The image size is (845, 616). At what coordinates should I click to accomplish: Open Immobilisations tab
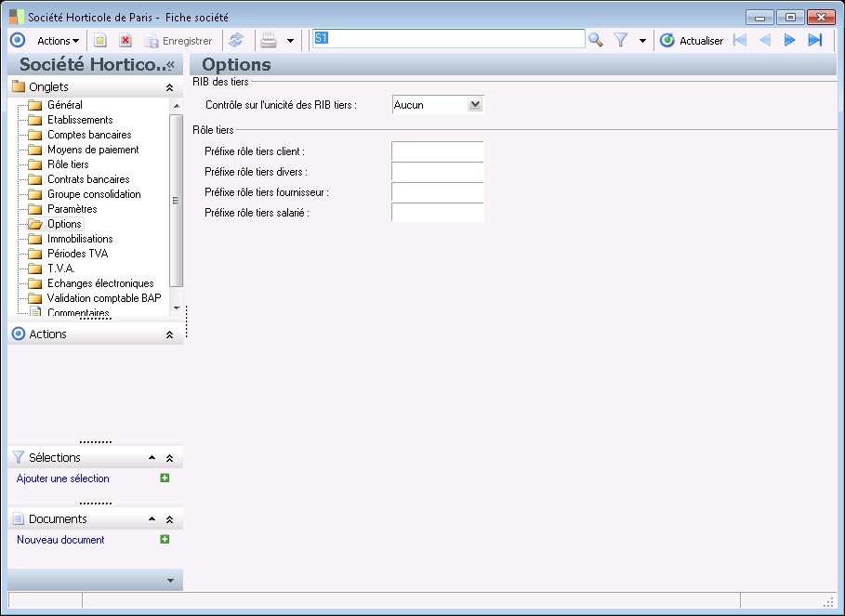coord(80,239)
